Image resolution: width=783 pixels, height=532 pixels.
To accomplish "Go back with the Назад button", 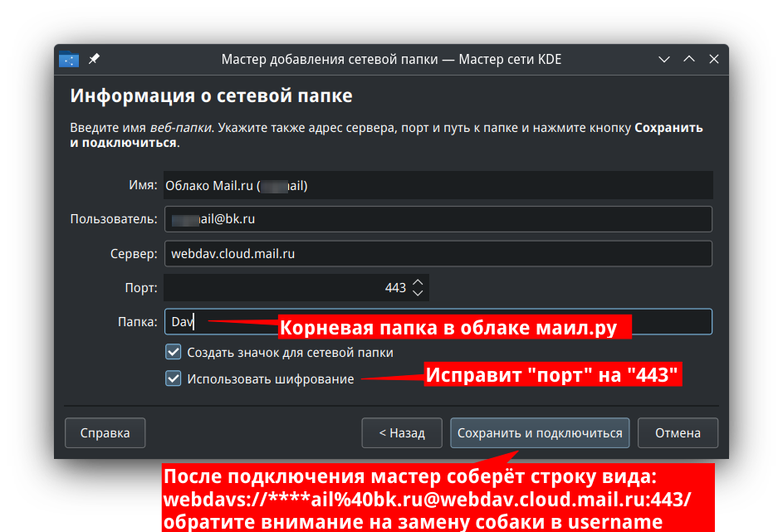I will pyautogui.click(x=402, y=432).
